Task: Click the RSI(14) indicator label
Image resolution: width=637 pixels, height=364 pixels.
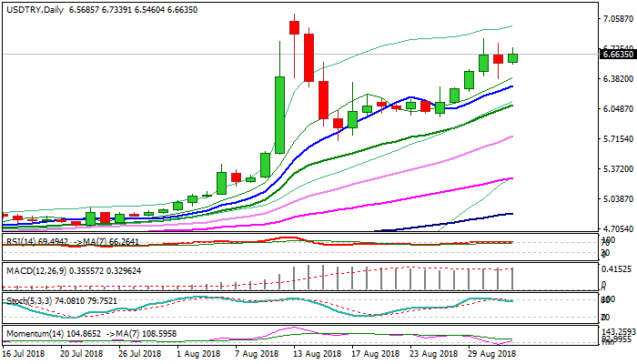Action: [20, 241]
